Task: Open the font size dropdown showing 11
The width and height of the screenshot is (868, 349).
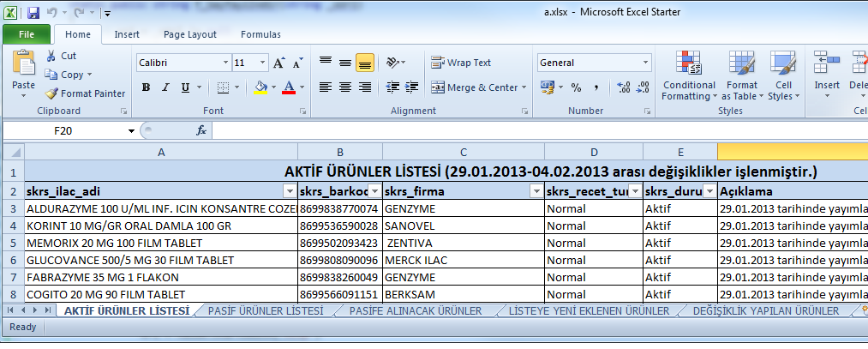Action: 262,63
